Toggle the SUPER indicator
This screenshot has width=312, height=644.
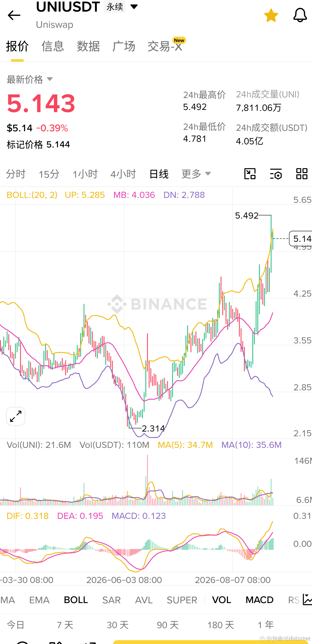(182, 600)
